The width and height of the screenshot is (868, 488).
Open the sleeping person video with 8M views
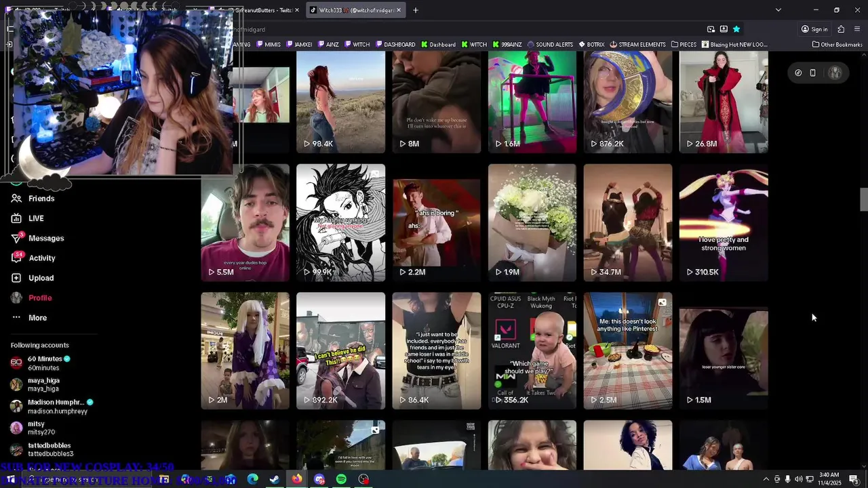[436, 102]
